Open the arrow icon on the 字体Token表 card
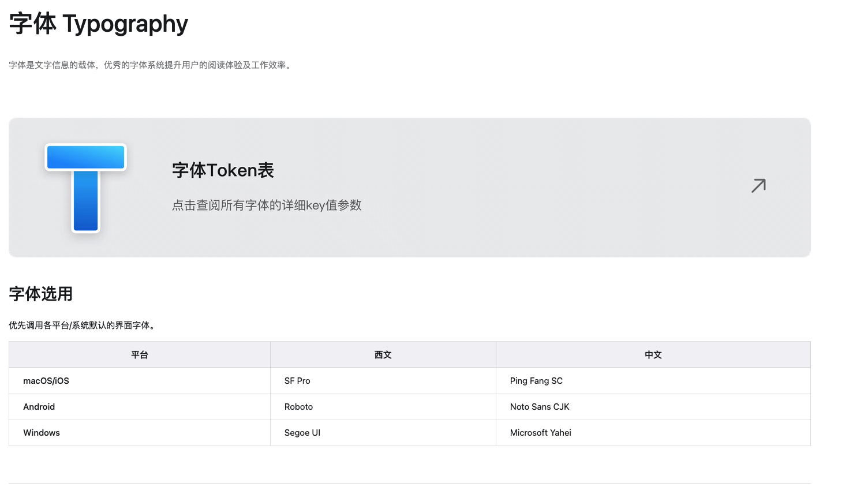The width and height of the screenshot is (868, 494). pos(758,185)
